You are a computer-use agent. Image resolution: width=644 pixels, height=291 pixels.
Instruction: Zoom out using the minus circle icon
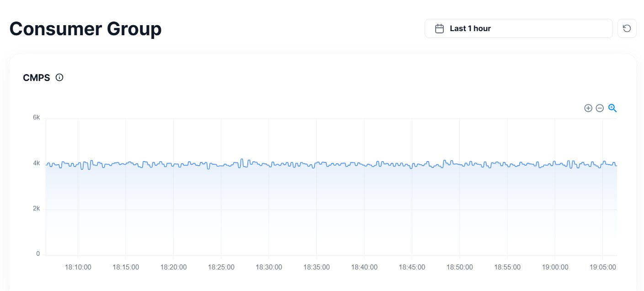click(600, 108)
